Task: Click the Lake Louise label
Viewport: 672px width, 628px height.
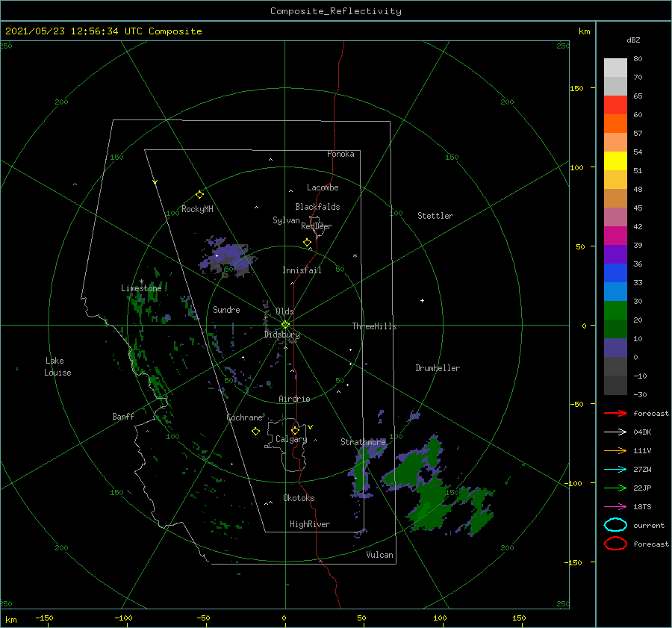Action: point(57,367)
